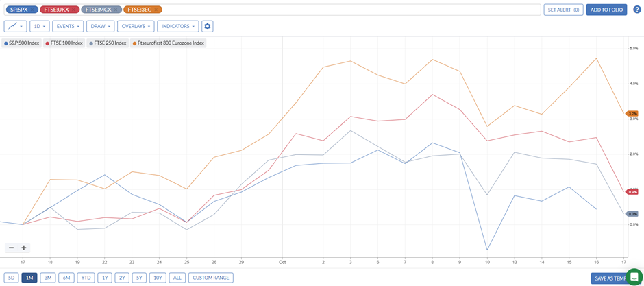
Task: Select the 3M time range
Action: coord(47,278)
